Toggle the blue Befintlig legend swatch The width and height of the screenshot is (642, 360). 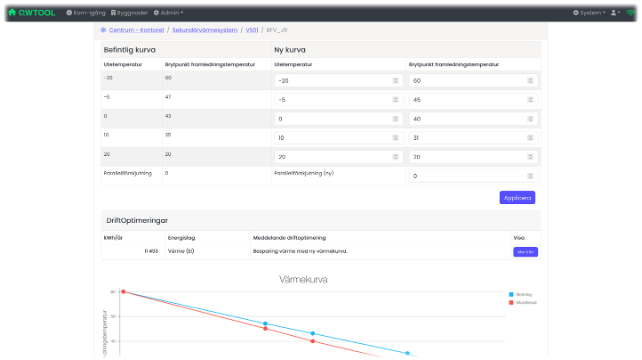point(511,294)
